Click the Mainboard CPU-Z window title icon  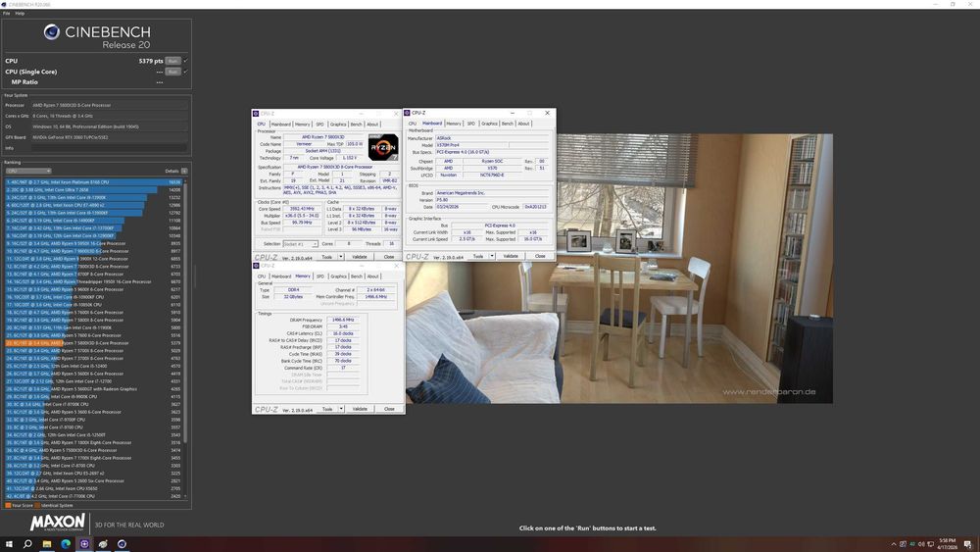pos(408,113)
